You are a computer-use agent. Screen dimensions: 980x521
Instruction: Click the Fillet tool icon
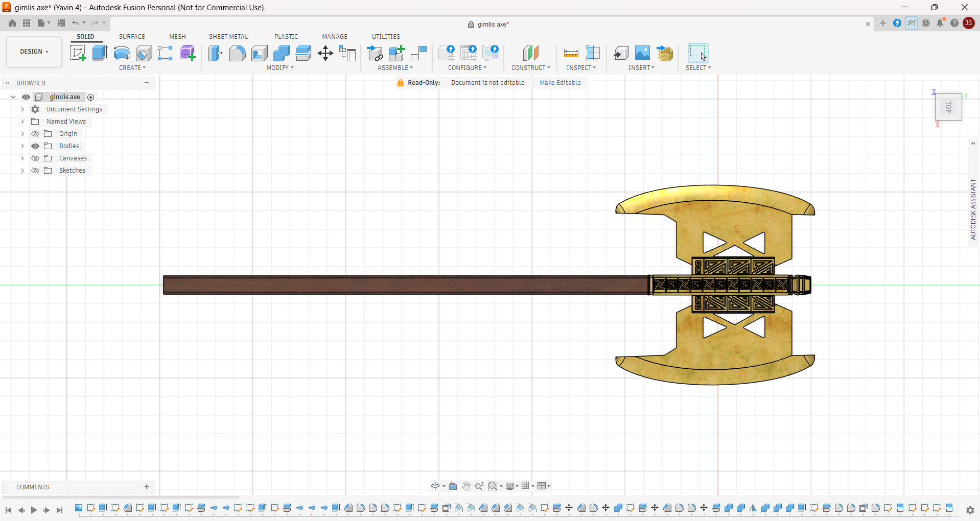click(x=237, y=53)
